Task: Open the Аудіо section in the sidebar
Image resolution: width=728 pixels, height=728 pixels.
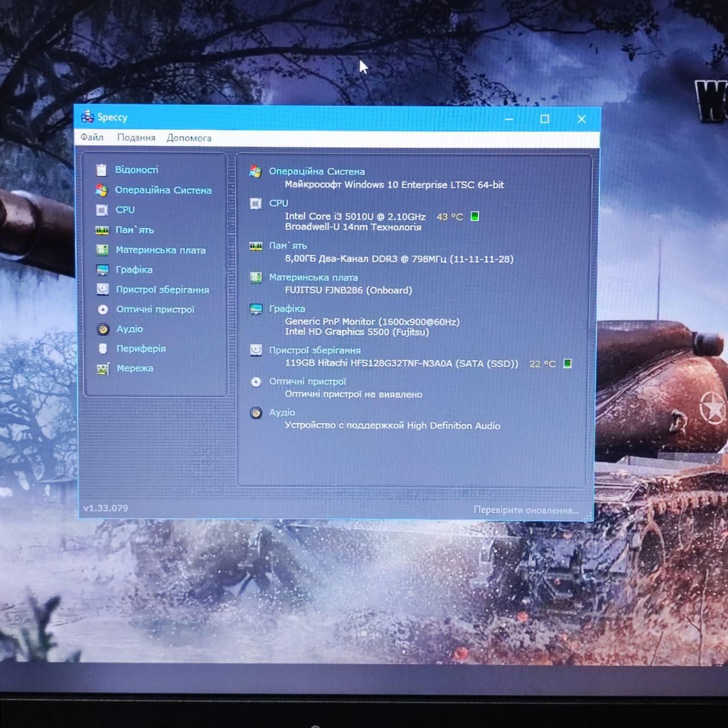Action: (x=130, y=329)
